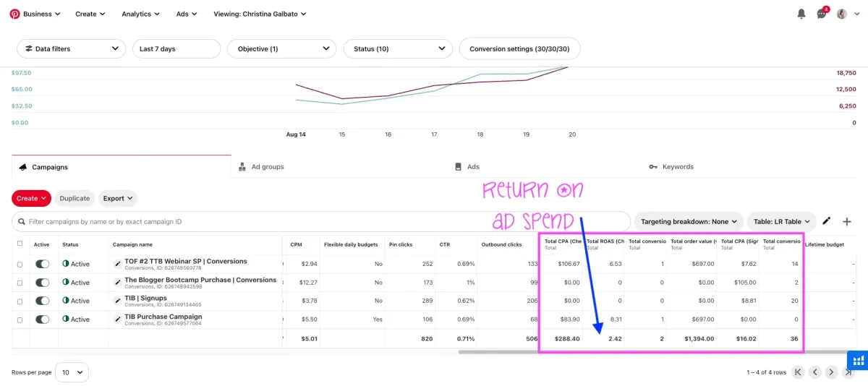Viewport: 868px width, 386px height.
Task: Go to the previous page arrow
Action: click(814, 372)
